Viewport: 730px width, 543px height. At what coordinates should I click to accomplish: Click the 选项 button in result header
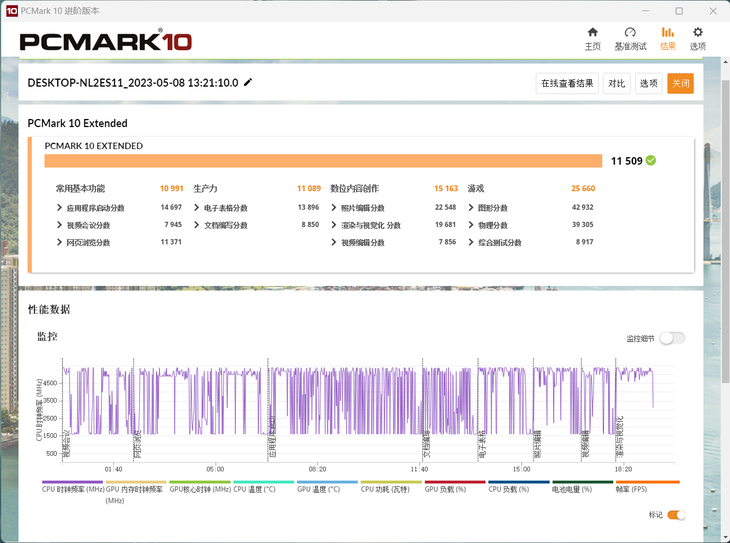(648, 83)
